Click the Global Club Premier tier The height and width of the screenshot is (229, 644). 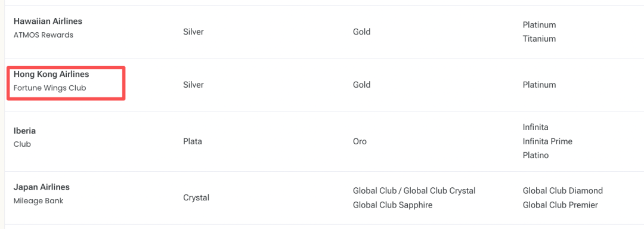click(x=560, y=205)
